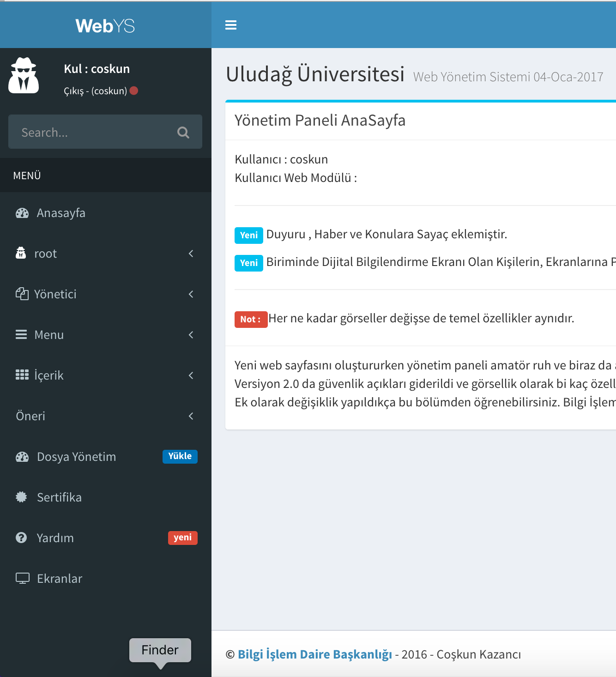Viewport: 616px width, 677px height.
Task: Expand the İçerik menu chevron
Action: (191, 375)
